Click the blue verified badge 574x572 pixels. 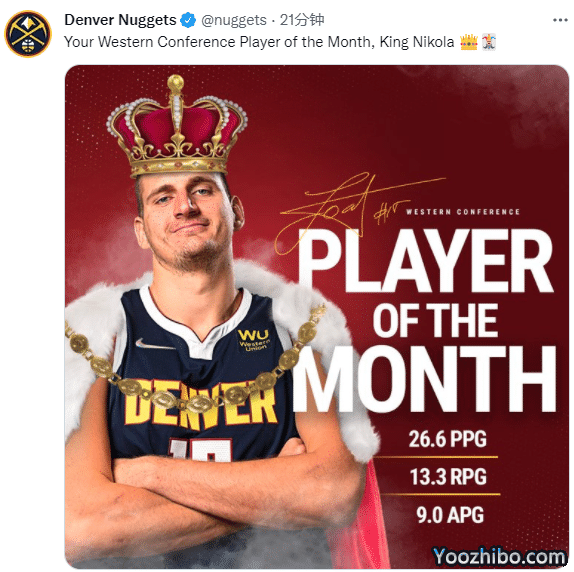(x=188, y=20)
